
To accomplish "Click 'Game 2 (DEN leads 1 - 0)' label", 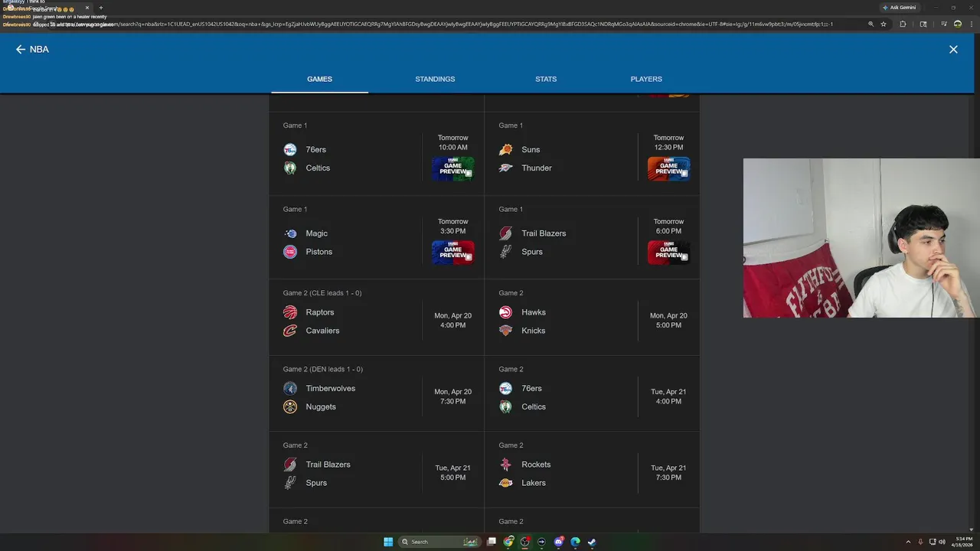I will pos(323,369).
